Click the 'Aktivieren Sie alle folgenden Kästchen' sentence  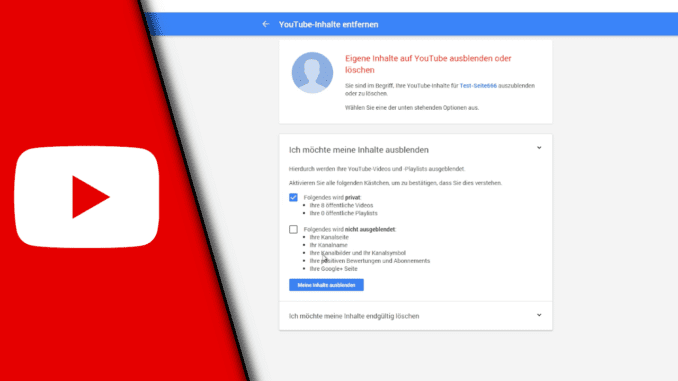395,183
